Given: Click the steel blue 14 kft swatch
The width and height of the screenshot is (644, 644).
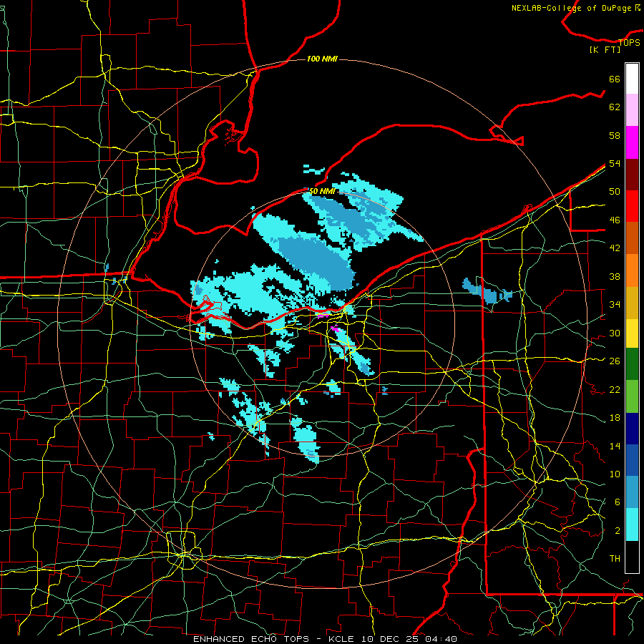Looking at the screenshot, I should 632,492.
